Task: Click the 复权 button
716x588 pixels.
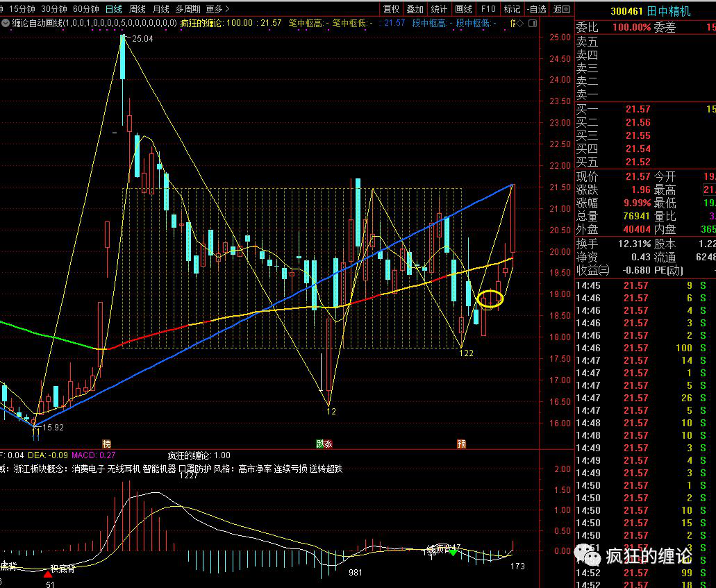Action: 391,9
